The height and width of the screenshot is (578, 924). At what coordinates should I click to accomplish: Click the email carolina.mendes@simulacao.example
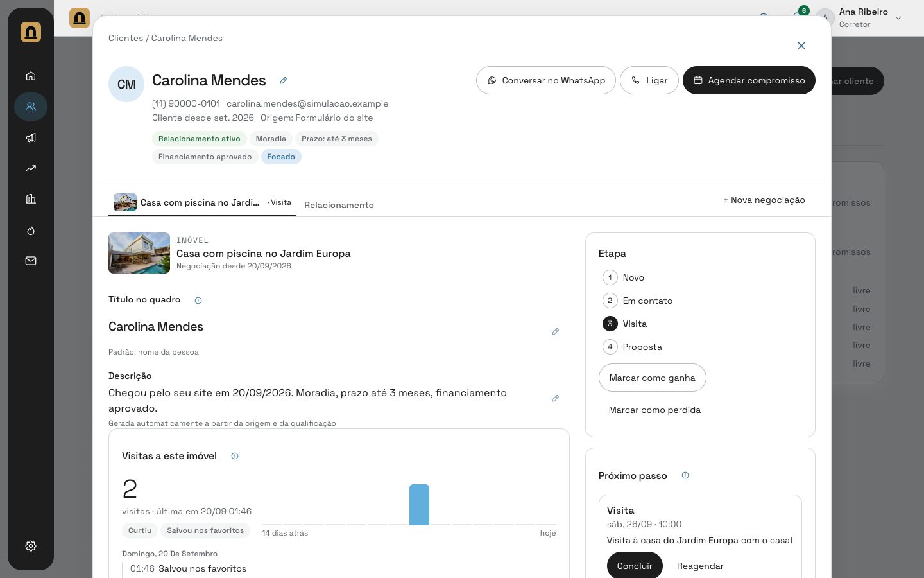[307, 103]
